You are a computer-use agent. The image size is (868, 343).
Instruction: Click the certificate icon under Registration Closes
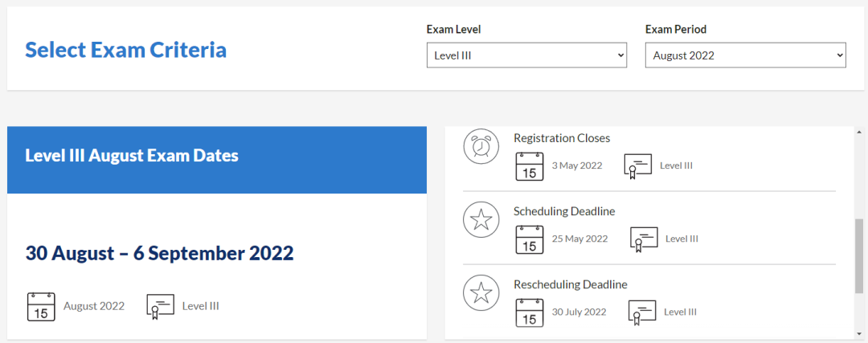[637, 166]
